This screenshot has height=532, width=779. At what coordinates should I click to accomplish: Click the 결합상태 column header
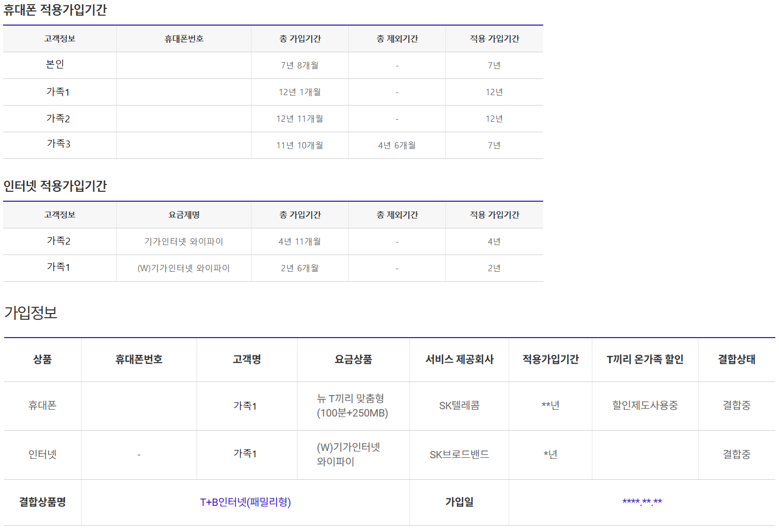pos(736,360)
